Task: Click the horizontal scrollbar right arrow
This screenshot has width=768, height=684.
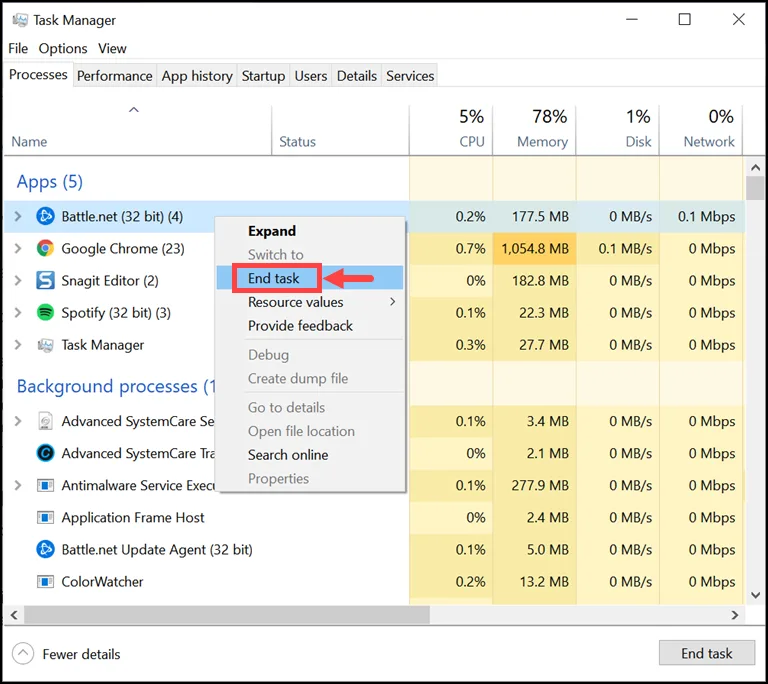Action: (735, 615)
